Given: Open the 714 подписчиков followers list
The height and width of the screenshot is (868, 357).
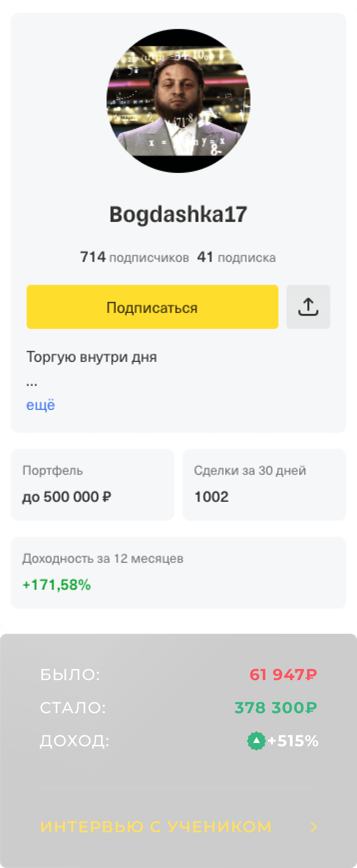Looking at the screenshot, I should (135, 257).
